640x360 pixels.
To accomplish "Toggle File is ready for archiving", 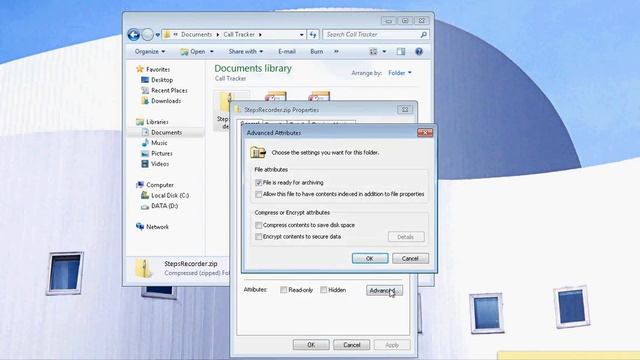I will tap(258, 182).
